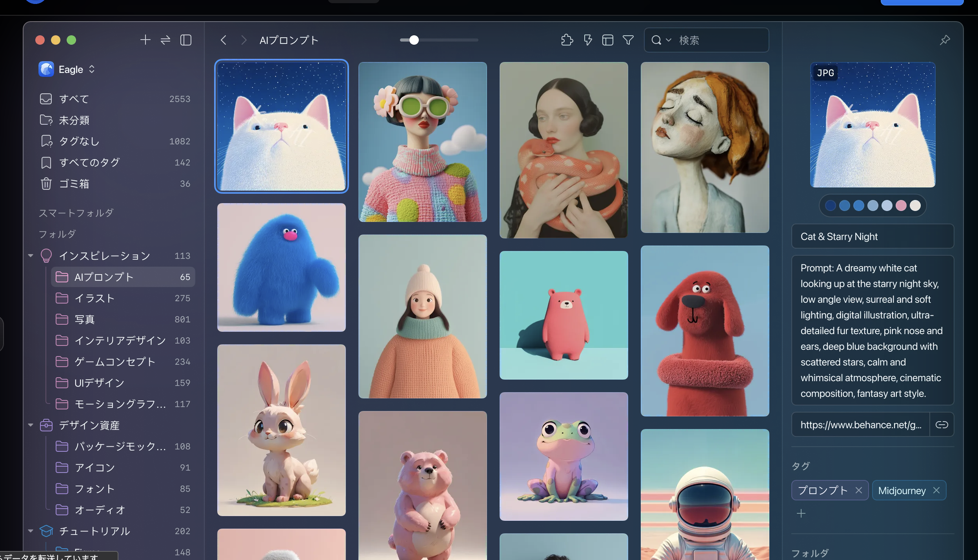Click the plus icon in sidebar header
Viewport: 978px width, 560px height.
(145, 40)
